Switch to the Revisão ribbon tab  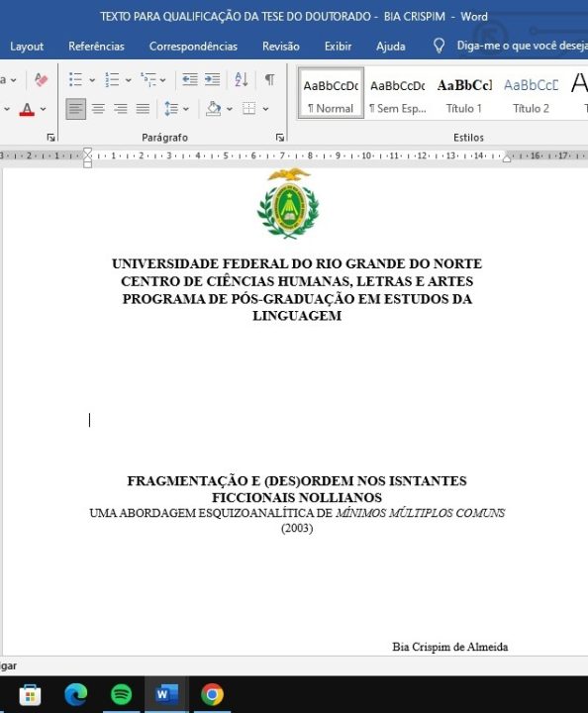click(x=281, y=46)
